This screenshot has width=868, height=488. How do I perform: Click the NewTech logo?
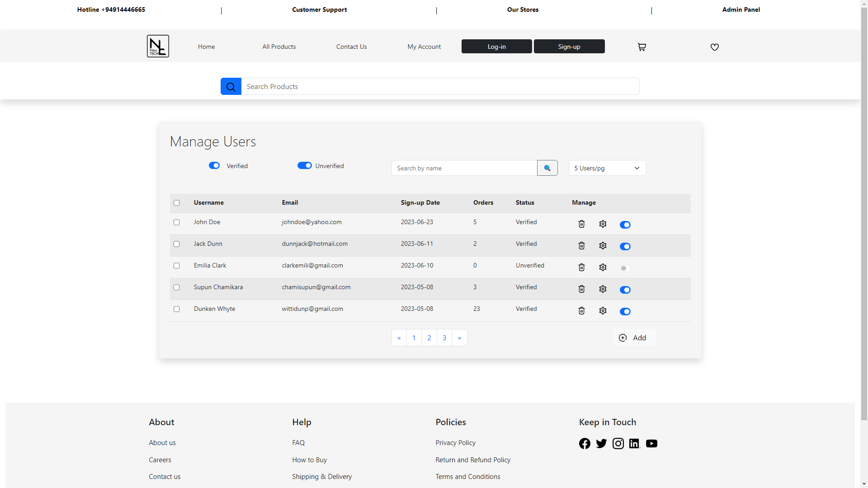point(158,46)
